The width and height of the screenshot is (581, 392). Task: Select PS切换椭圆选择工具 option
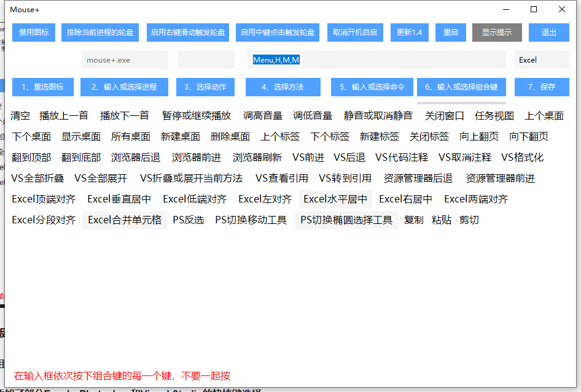[346, 220]
